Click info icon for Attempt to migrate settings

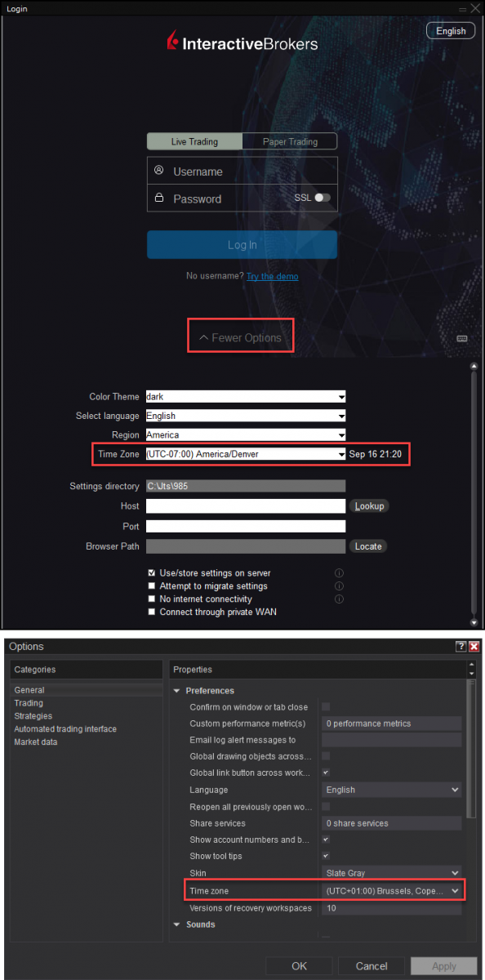point(339,586)
